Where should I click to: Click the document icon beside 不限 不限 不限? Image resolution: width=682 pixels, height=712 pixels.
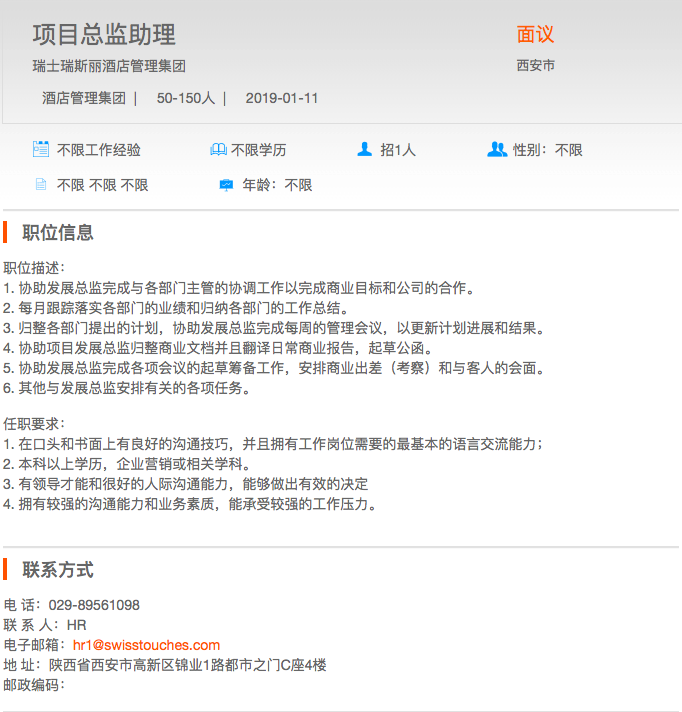pyautogui.click(x=41, y=185)
